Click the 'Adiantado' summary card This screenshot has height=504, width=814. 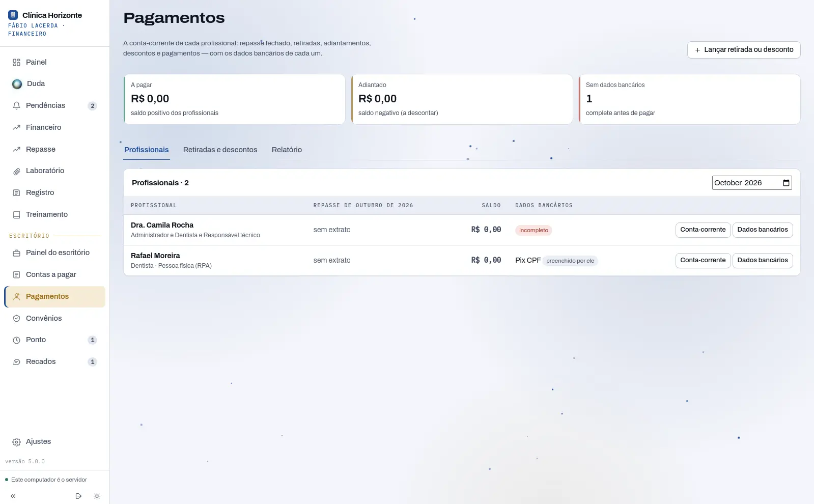(x=462, y=99)
